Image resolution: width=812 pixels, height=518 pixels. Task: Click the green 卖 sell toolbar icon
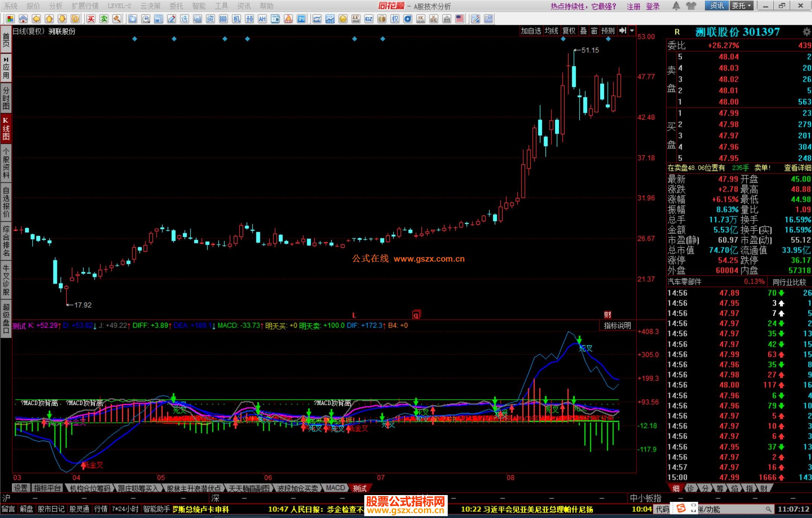104,19
